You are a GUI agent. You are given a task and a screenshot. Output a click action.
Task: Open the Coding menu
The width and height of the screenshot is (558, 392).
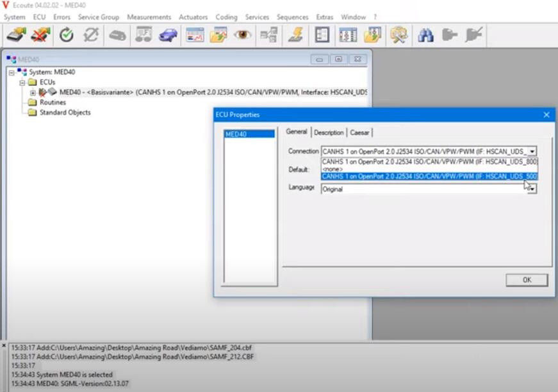pyautogui.click(x=226, y=17)
